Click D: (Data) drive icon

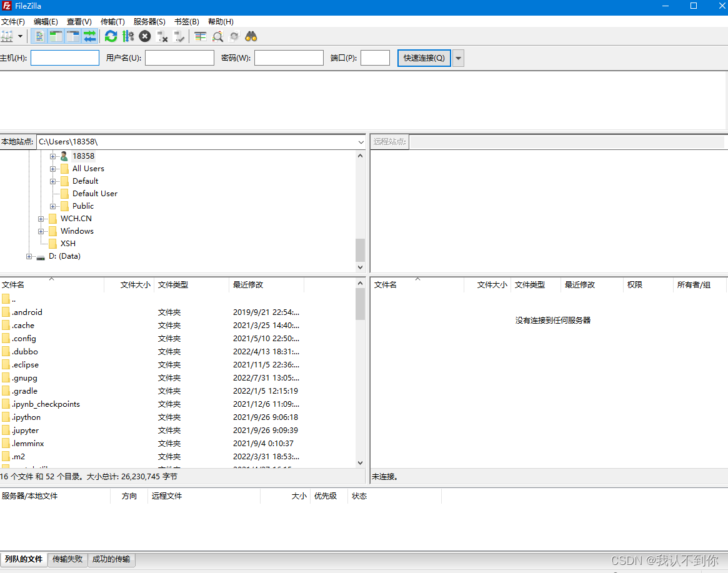41,257
